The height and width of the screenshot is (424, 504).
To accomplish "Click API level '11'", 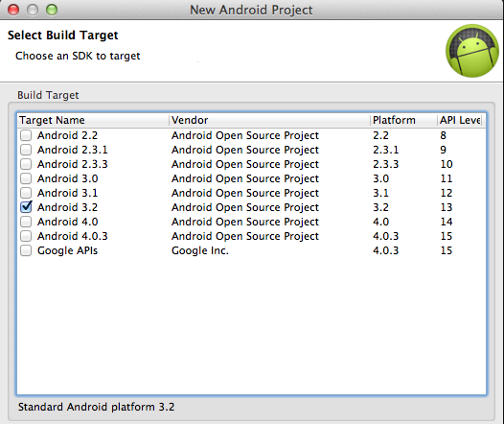I will 447,178.
